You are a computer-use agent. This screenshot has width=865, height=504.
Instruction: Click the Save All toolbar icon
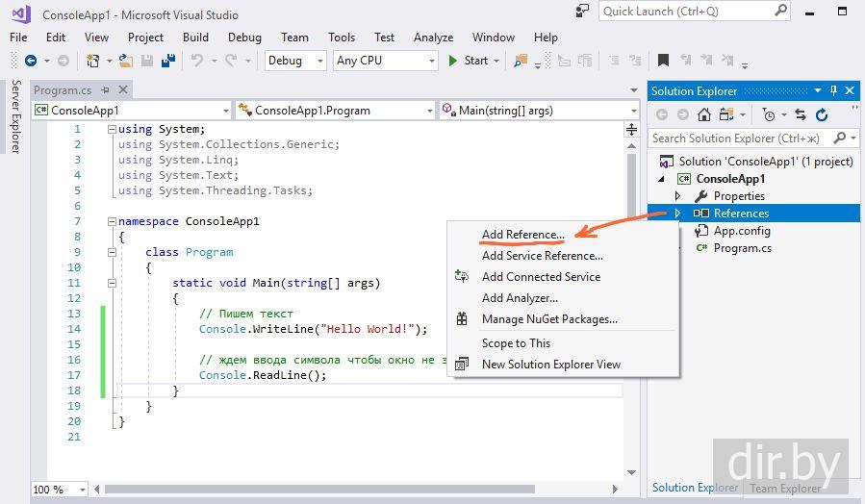click(168, 61)
